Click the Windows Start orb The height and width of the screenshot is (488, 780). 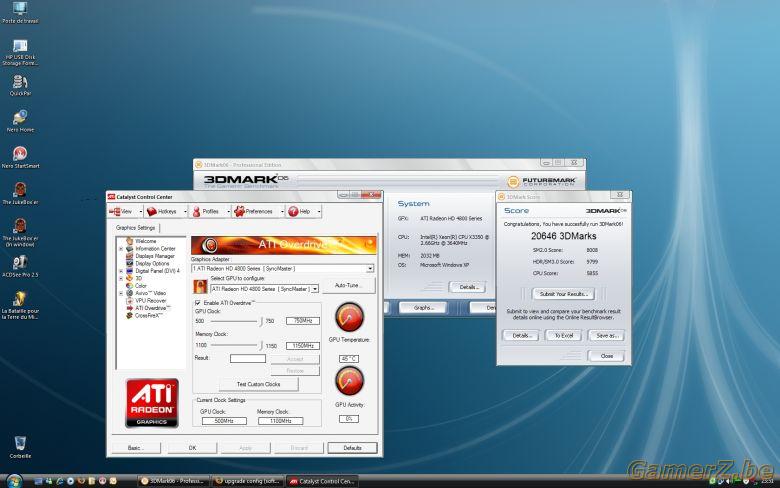coord(14,481)
